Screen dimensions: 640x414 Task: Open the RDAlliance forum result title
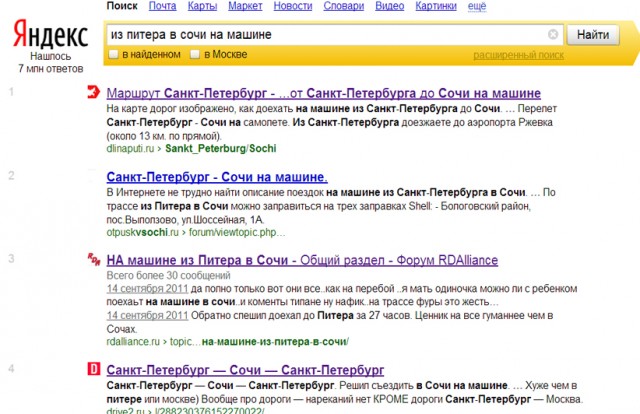click(301, 260)
